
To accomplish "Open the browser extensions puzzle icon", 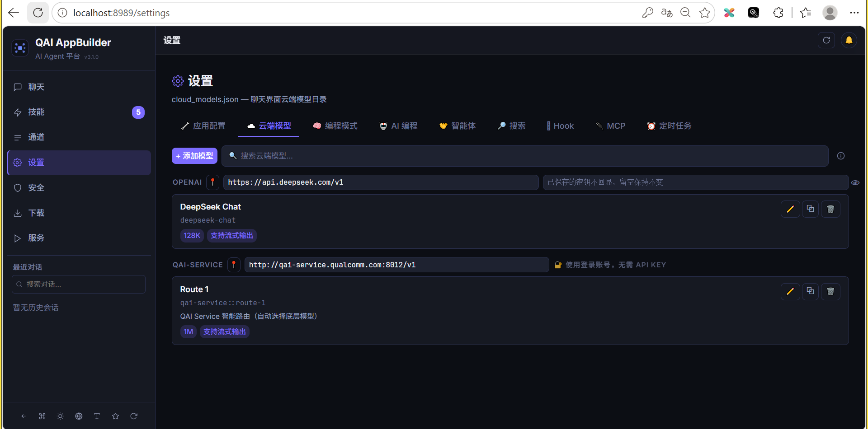I will point(778,13).
